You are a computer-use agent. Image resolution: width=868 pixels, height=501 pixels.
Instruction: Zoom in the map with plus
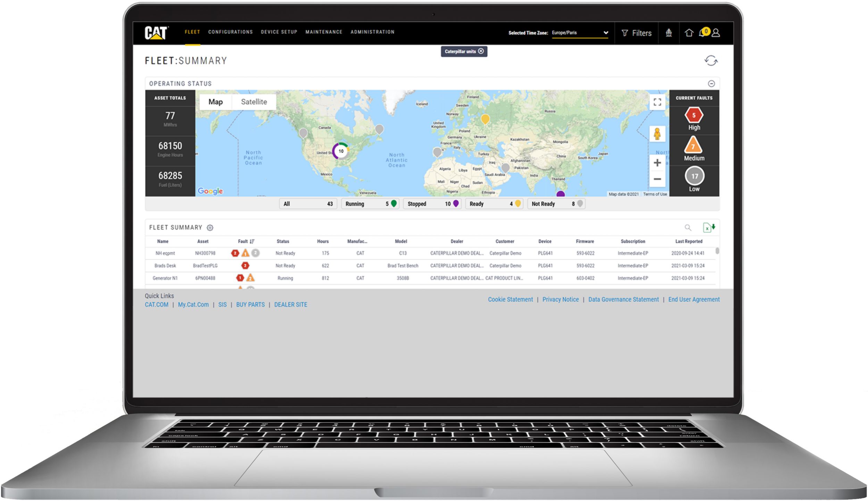tap(657, 163)
